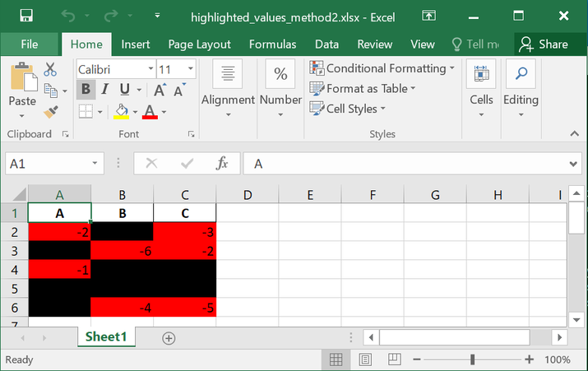Switch to Page Layout view icon
588x371 pixels.
pyautogui.click(x=365, y=359)
